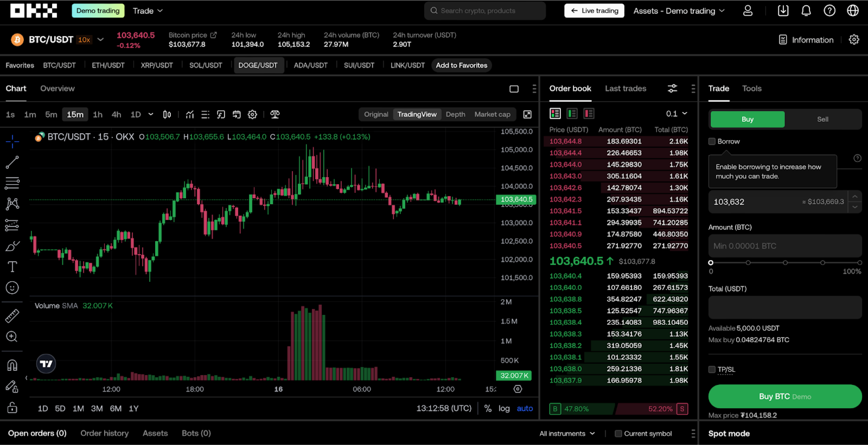Check the Current symbol filter
The width and height of the screenshot is (868, 445).
pyautogui.click(x=618, y=434)
